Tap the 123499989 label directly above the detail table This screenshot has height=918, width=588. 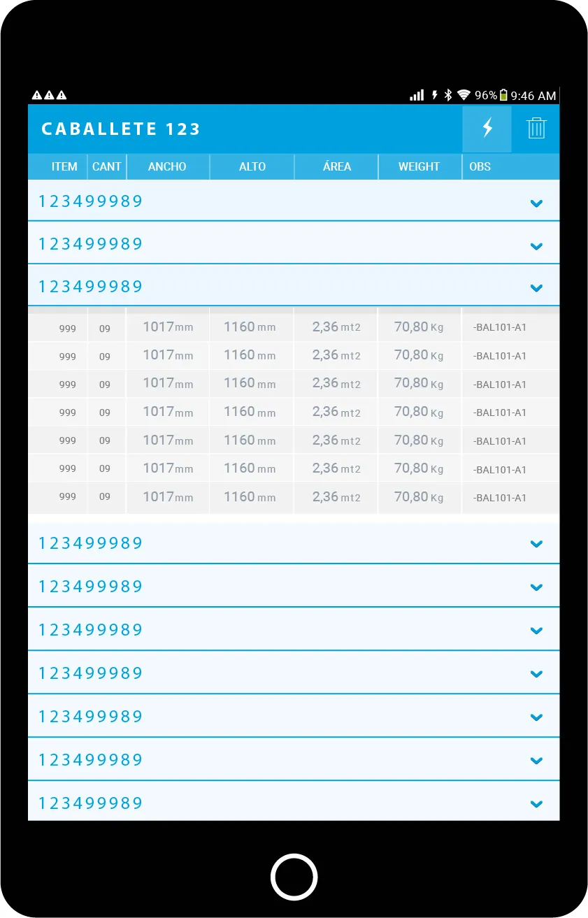[91, 286]
